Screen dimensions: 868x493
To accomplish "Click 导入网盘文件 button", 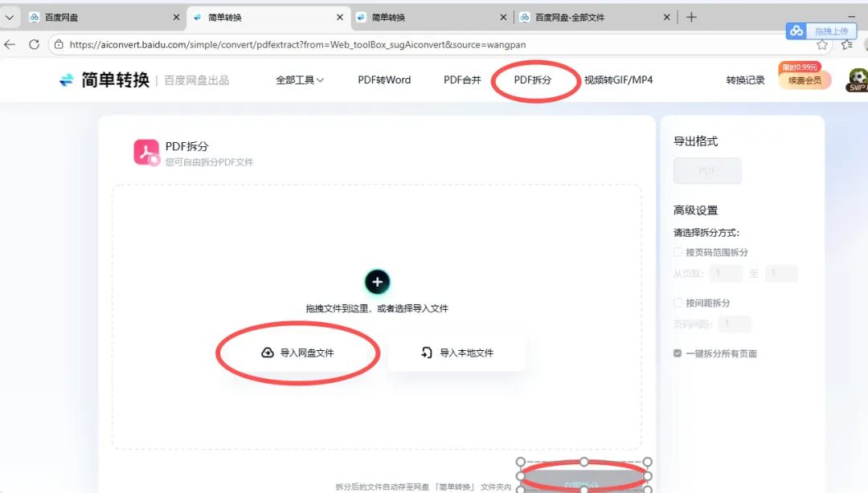I will coord(298,352).
